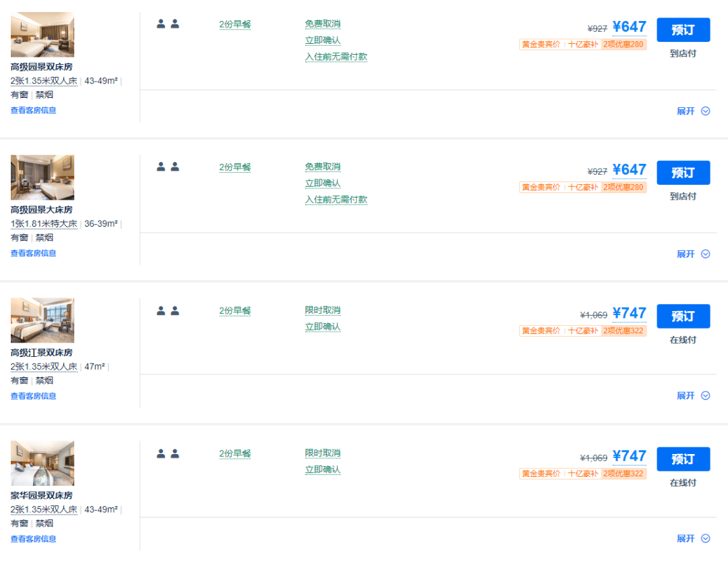Screen dimensions: 728x562
Task: Click the 2项优惠280 discount tag for 高级园景大床房
Action: pyautogui.click(x=623, y=187)
